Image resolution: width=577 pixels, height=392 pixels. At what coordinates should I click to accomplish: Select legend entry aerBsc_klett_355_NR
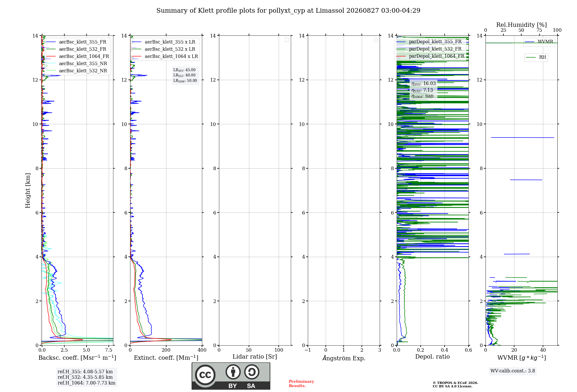pos(77,63)
